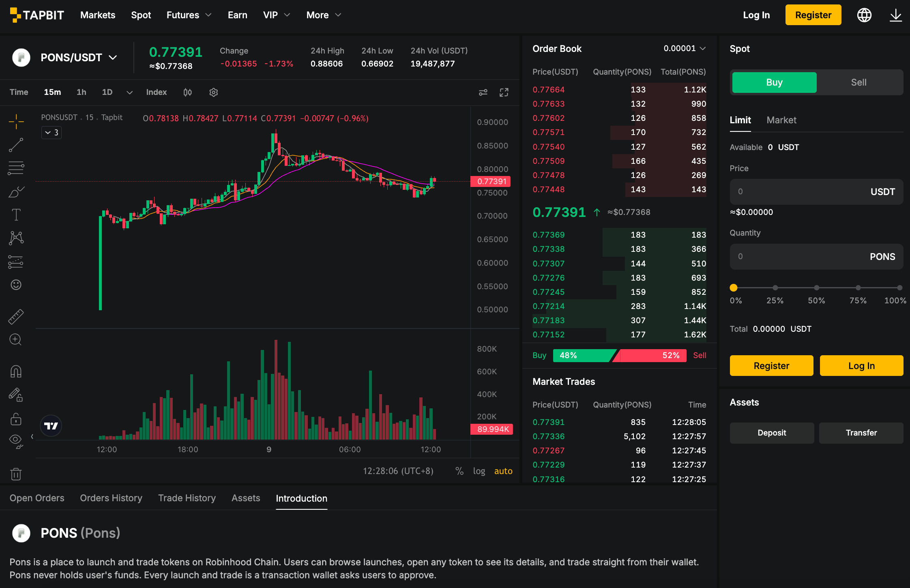
Task: Click the trash remove drawings icon
Action: coord(16,474)
